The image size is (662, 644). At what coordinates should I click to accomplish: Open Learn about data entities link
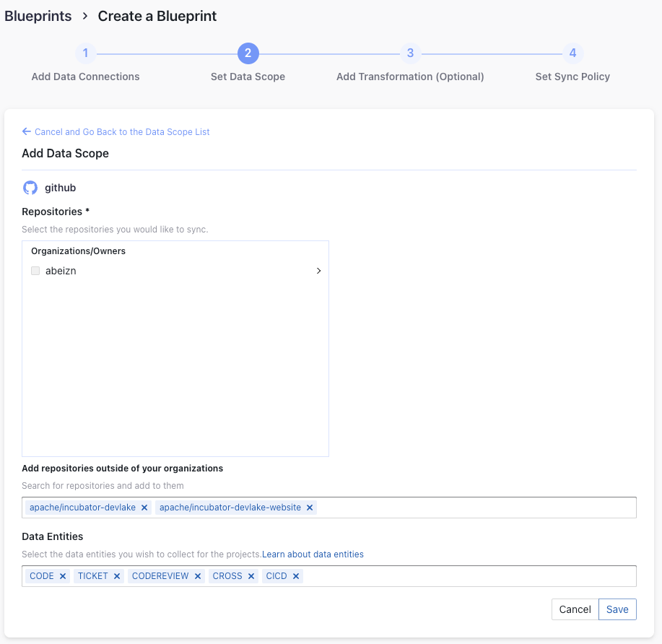(313, 554)
